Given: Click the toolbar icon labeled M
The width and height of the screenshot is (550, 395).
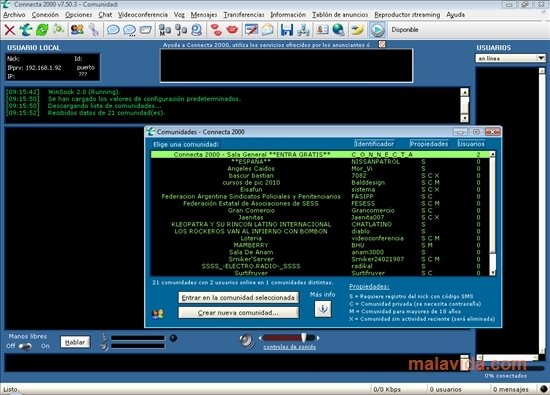Looking at the screenshot, I should (x=165, y=30).
